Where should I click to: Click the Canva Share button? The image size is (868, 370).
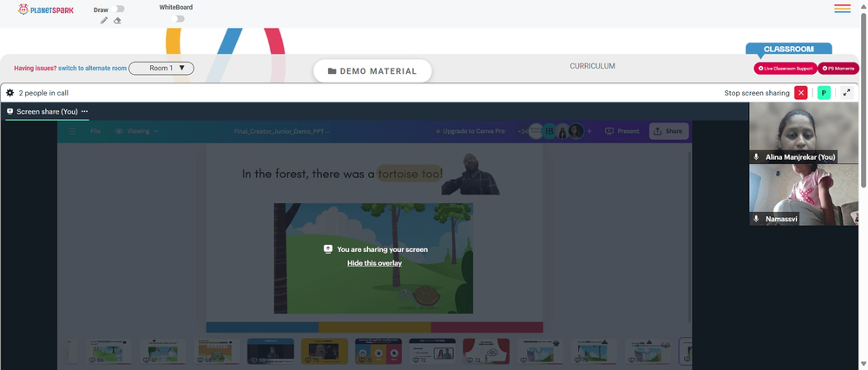click(x=668, y=131)
